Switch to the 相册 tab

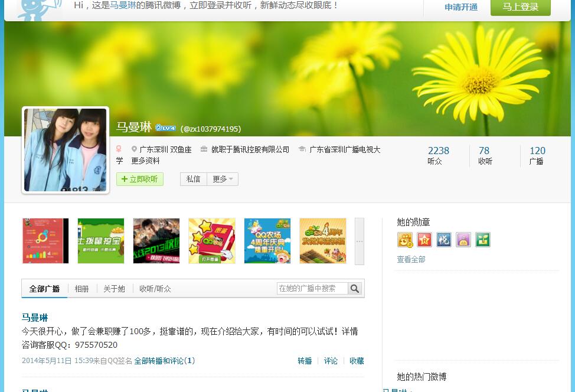pos(82,289)
